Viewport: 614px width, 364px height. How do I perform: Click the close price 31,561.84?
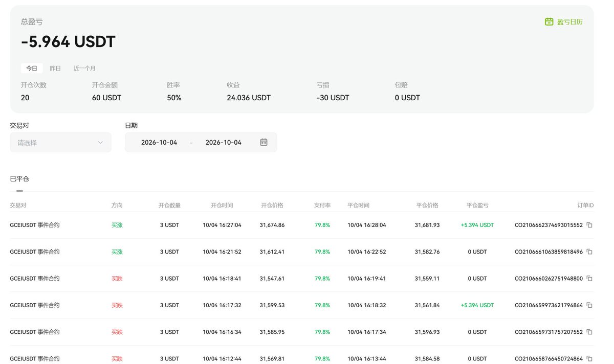pos(427,305)
